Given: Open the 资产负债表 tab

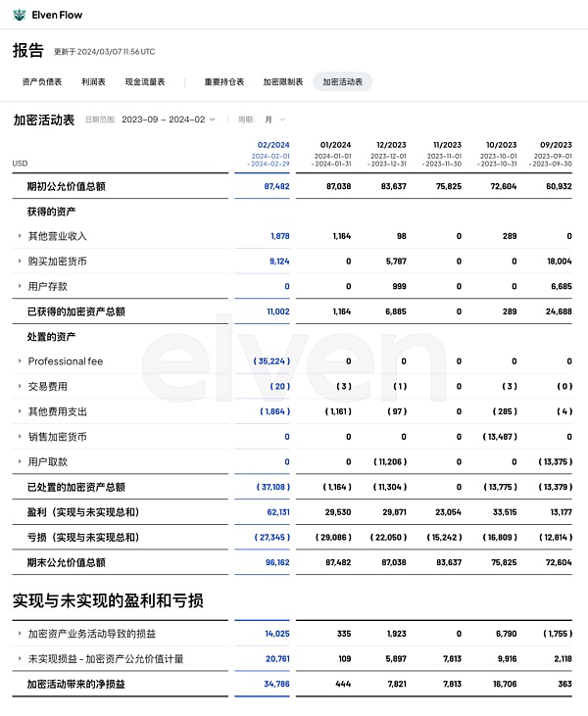Looking at the screenshot, I should point(42,81).
